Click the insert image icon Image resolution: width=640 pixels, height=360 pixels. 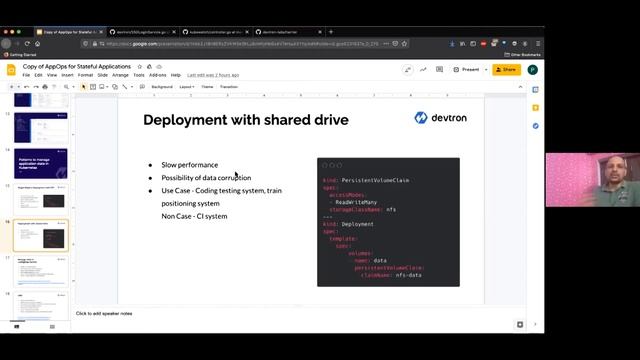click(x=102, y=87)
